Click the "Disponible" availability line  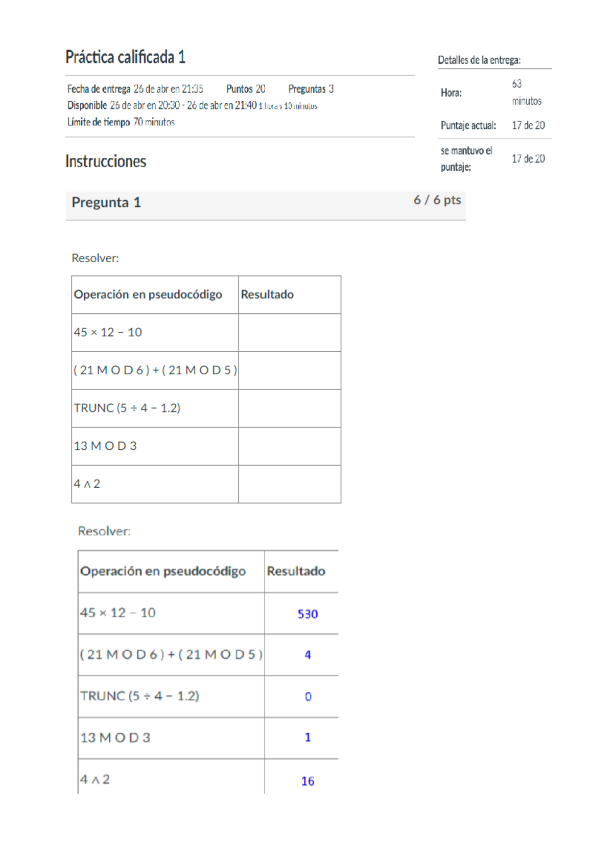tap(192, 106)
